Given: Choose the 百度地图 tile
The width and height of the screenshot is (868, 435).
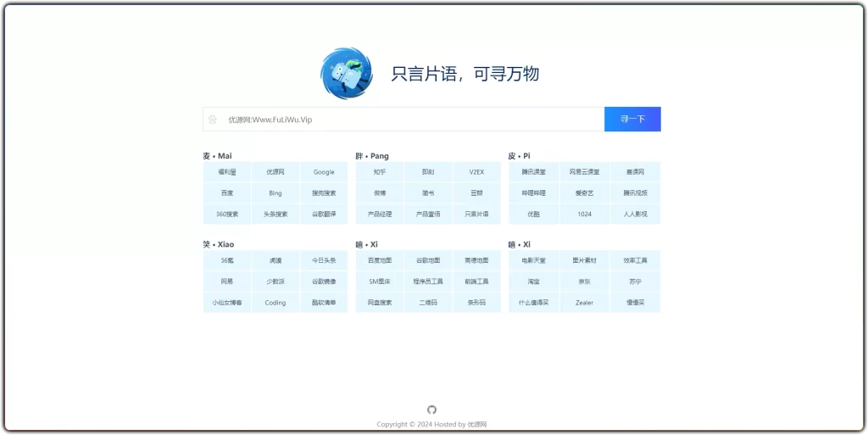Looking at the screenshot, I should click(x=380, y=260).
